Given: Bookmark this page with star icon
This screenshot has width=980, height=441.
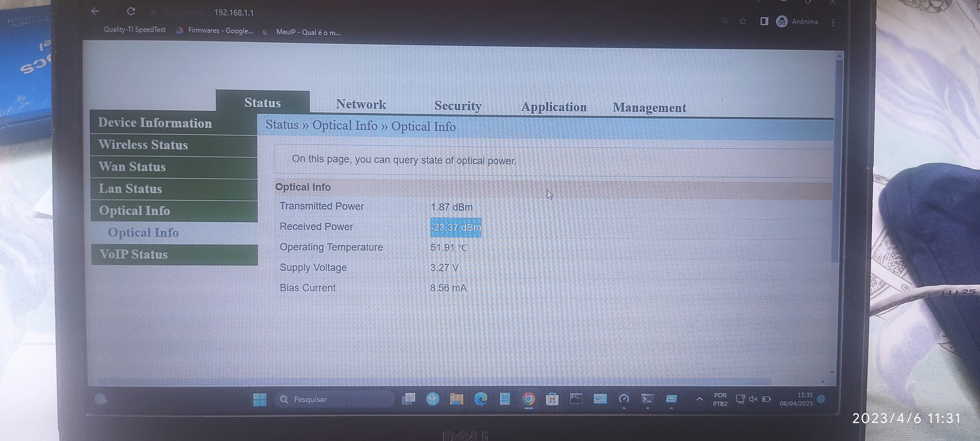Looking at the screenshot, I should point(742,21).
